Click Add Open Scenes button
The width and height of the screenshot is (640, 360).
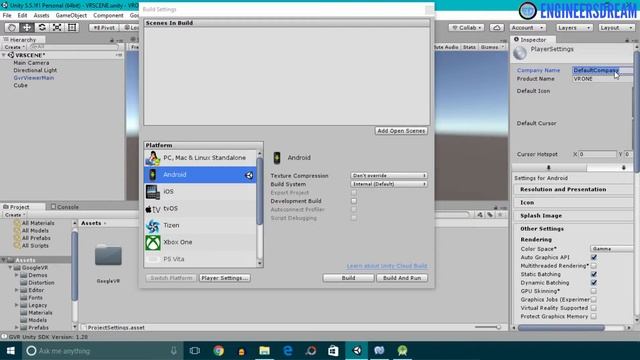(401, 131)
